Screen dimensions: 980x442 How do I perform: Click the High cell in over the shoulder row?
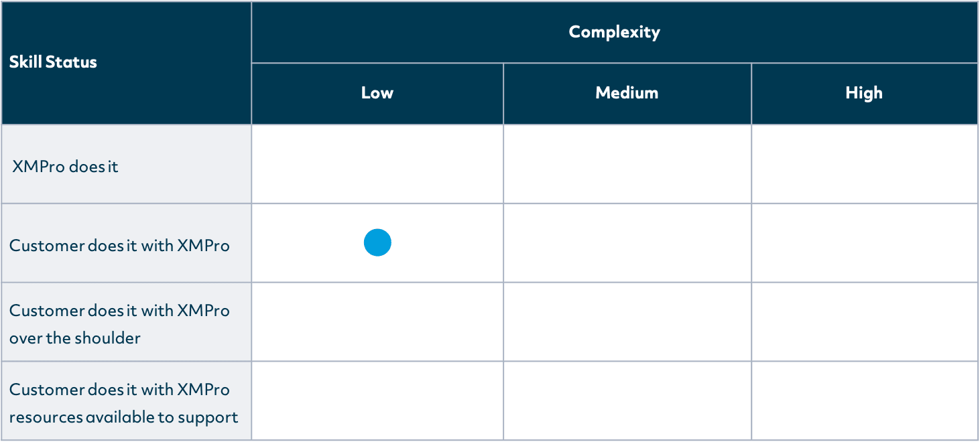coord(864,322)
